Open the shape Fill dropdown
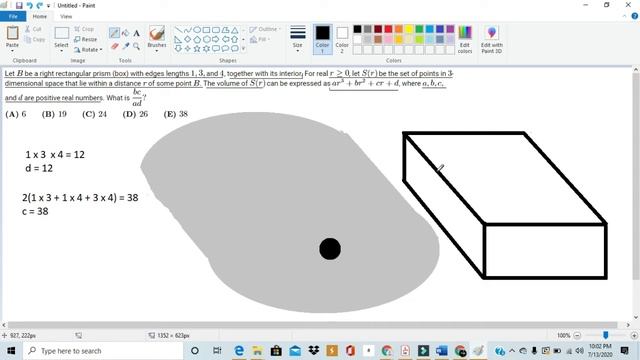 [x=259, y=40]
